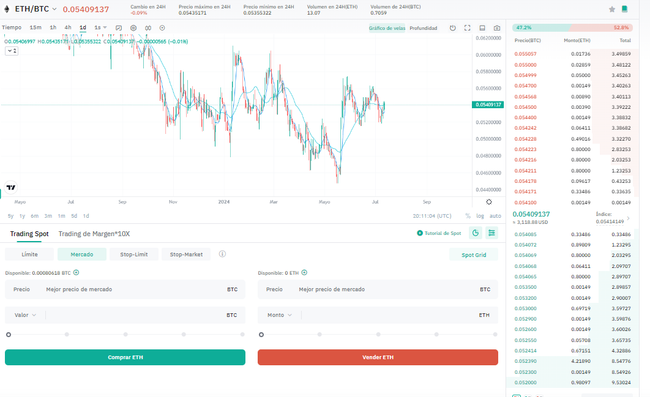Image resolution: width=650 pixels, height=397 pixels.
Task: Open the indicators icon in chart toolbar
Action: point(119,28)
